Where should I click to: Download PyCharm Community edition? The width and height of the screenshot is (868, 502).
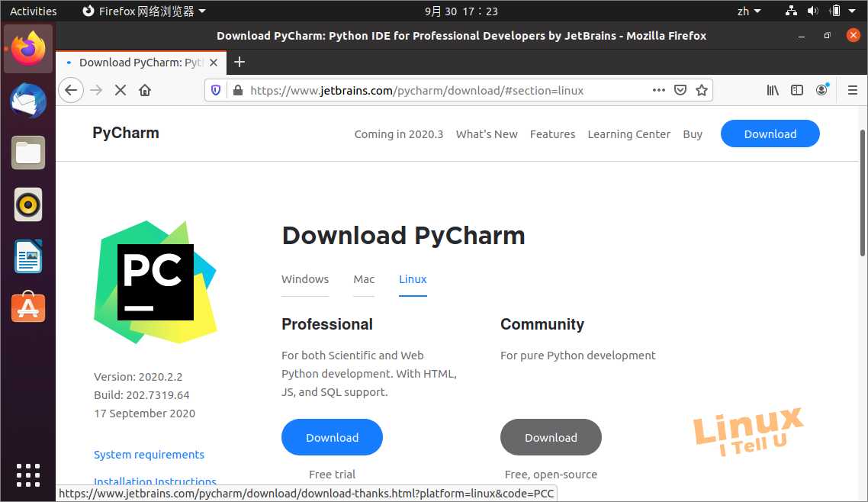point(551,437)
